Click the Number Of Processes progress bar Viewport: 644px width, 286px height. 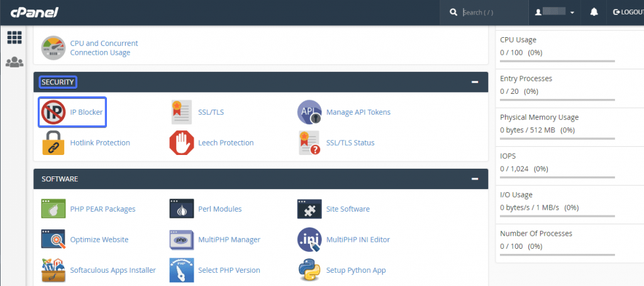557,255
